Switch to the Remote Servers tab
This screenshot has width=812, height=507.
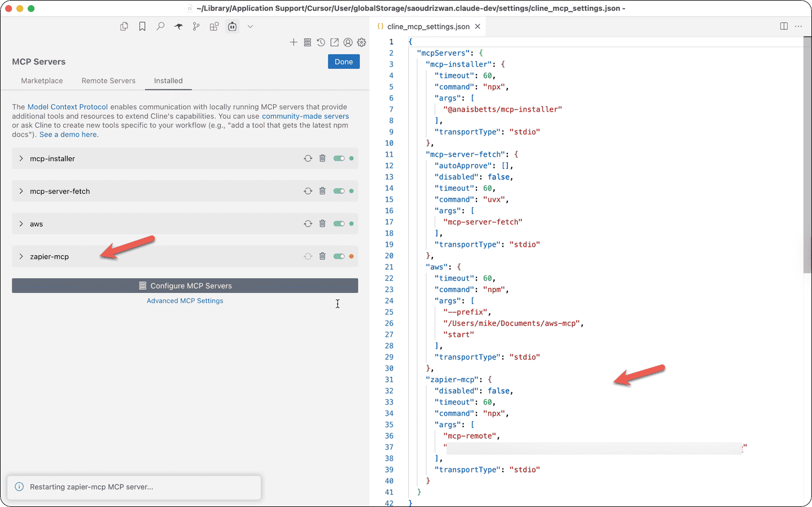coord(109,81)
